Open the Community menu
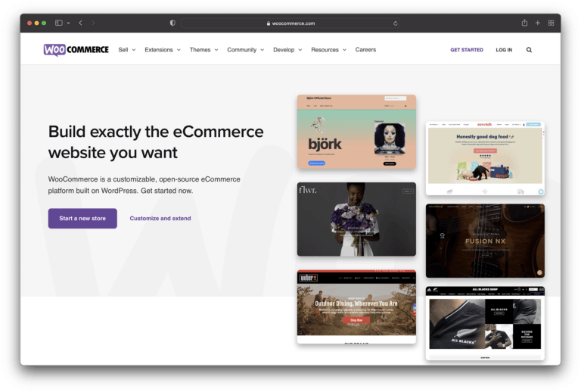The image size is (581, 392). click(x=245, y=50)
